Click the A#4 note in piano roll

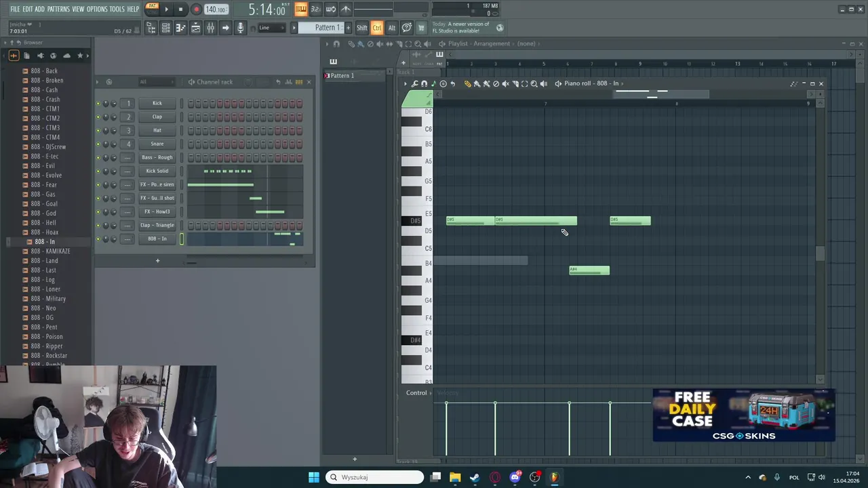[x=589, y=270]
